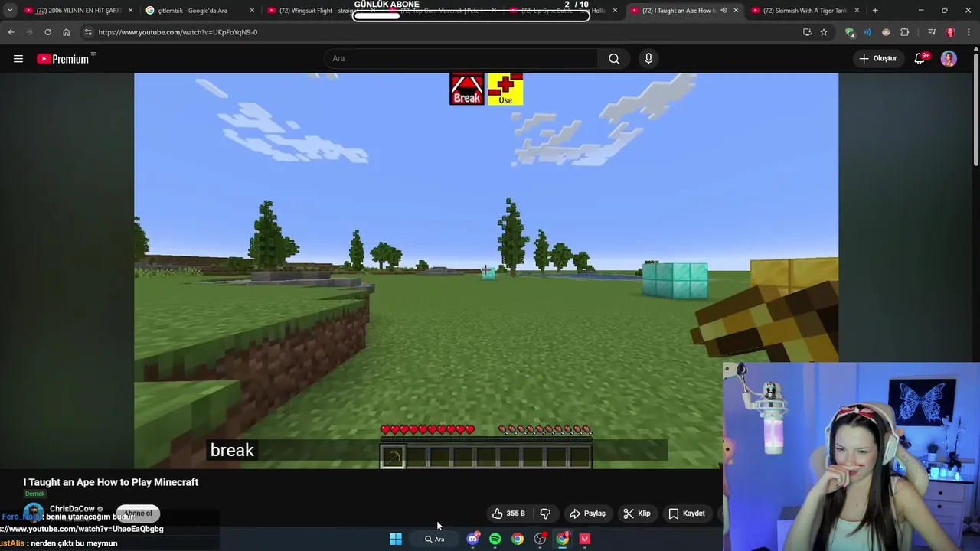Screen dimensions: 980x551
Task: Switch to çitlembik Google search tab
Action: click(201, 11)
